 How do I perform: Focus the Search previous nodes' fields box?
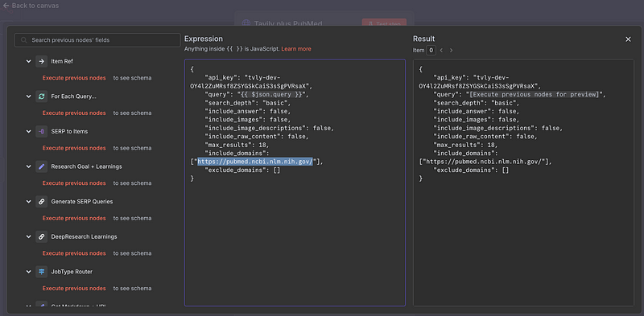(x=97, y=40)
